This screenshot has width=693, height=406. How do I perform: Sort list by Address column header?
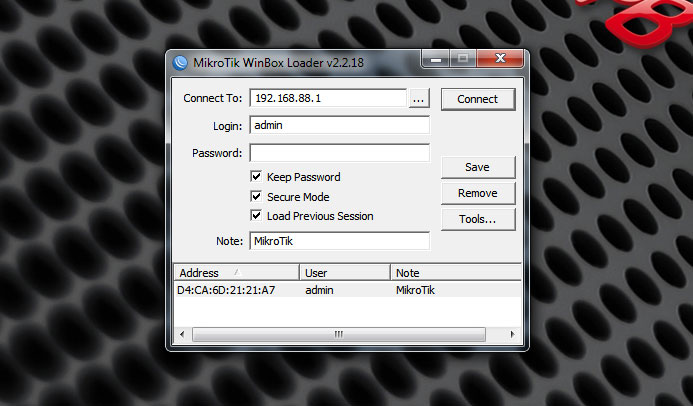pos(236,272)
